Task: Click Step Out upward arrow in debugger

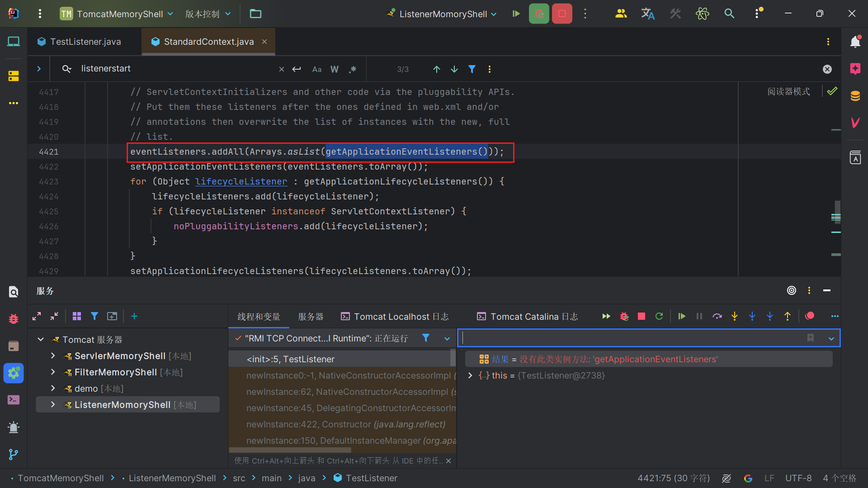Action: 788,316
